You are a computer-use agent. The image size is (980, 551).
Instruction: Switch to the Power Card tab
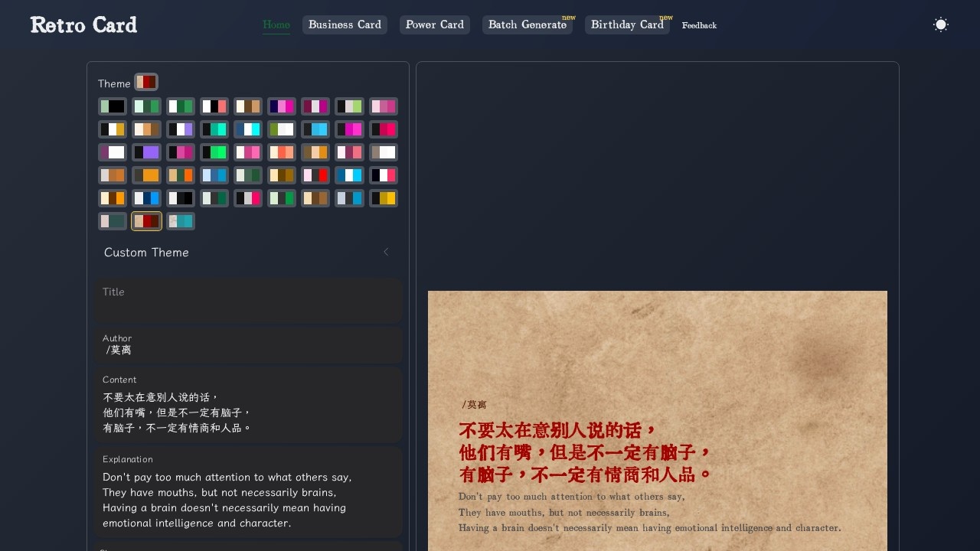[434, 24]
